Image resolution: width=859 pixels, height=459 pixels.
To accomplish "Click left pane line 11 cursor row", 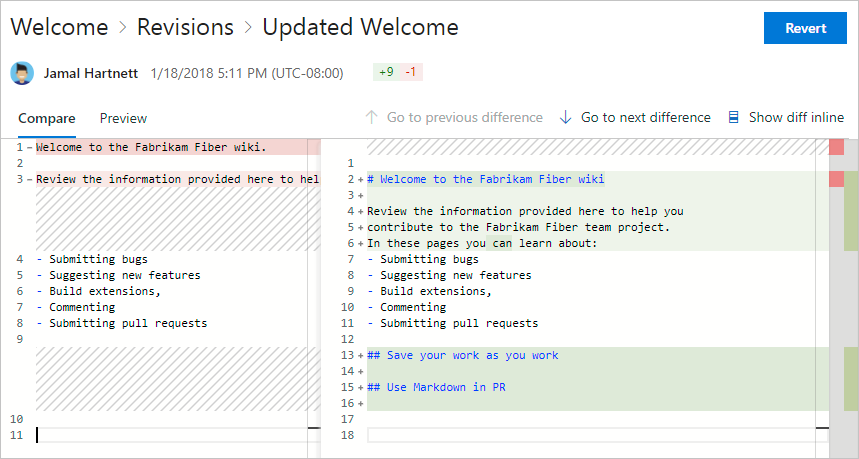I will [x=177, y=435].
